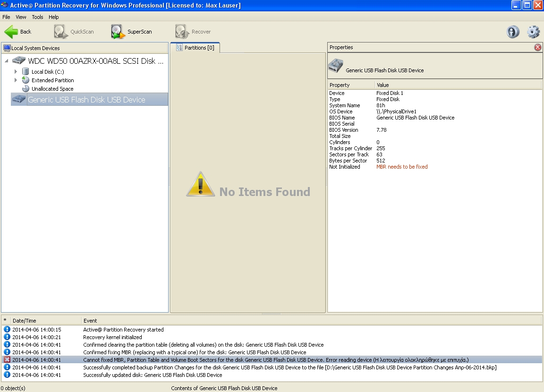The width and height of the screenshot is (544, 392).
Task: Select 'Active@ Partition Recovery started' log entry
Action: coord(123,330)
